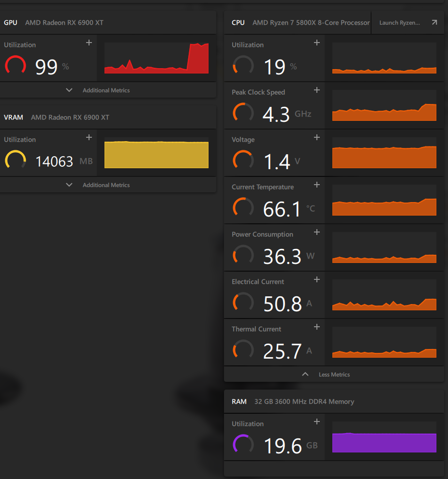The width and height of the screenshot is (448, 479).
Task: Click the thermal current value '25.7'
Action: click(x=282, y=351)
